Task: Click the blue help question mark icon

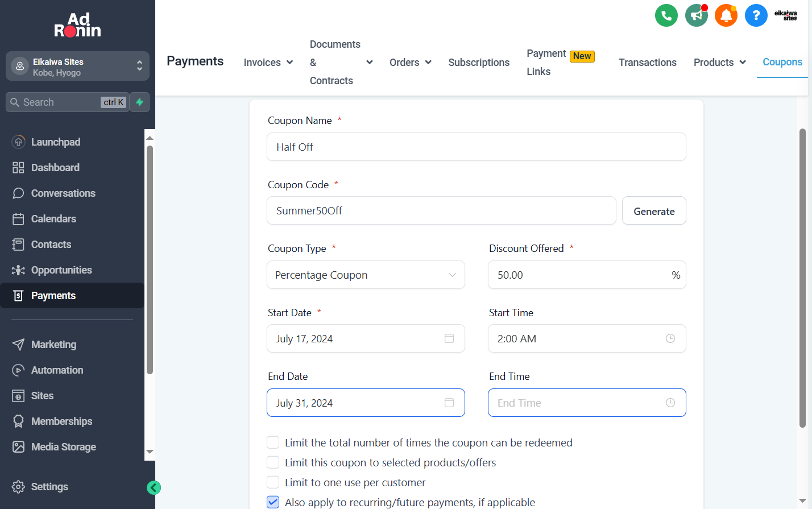Action: pyautogui.click(x=756, y=15)
